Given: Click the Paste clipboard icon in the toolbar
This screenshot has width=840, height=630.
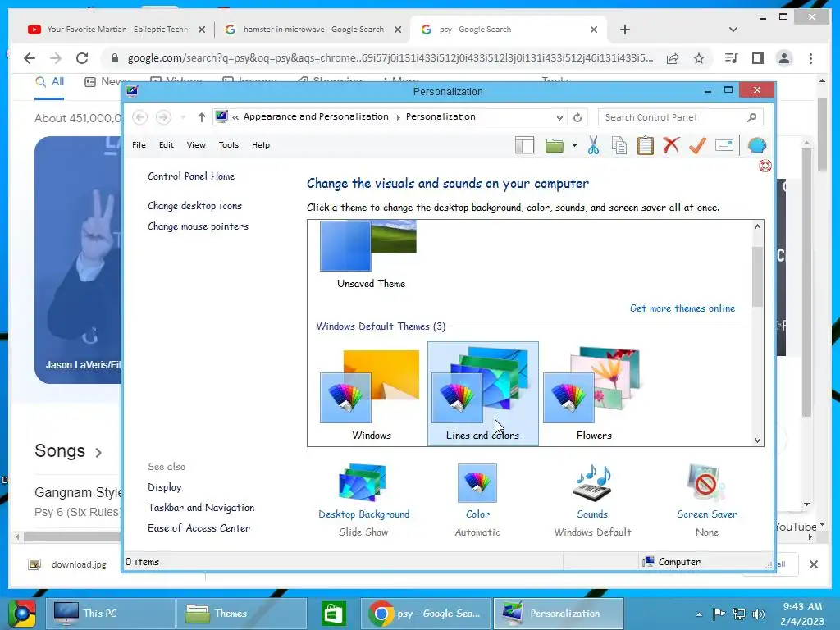Looking at the screenshot, I should click(x=645, y=145).
